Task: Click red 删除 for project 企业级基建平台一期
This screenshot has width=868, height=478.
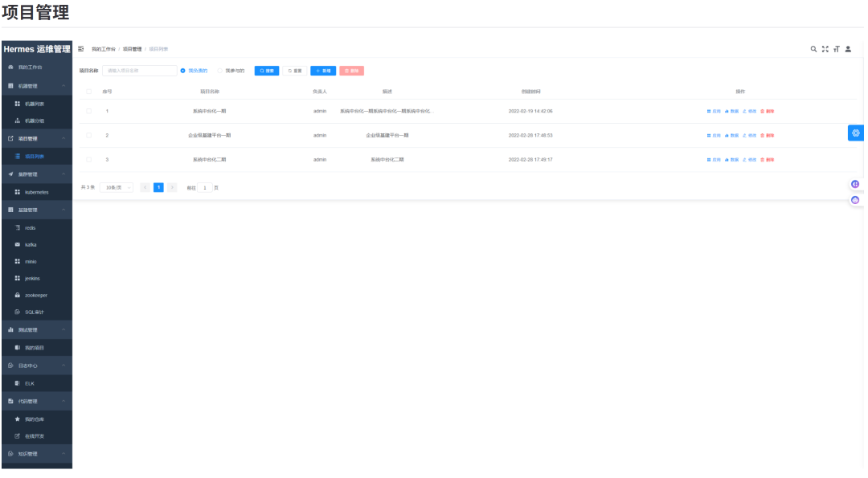Action: pyautogui.click(x=768, y=136)
